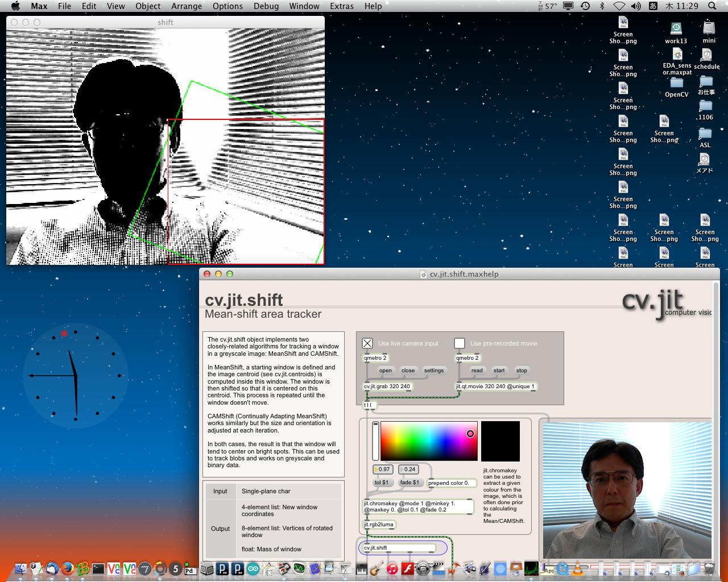Click the camera settings message button
This screenshot has width=728, height=582.
click(x=433, y=371)
